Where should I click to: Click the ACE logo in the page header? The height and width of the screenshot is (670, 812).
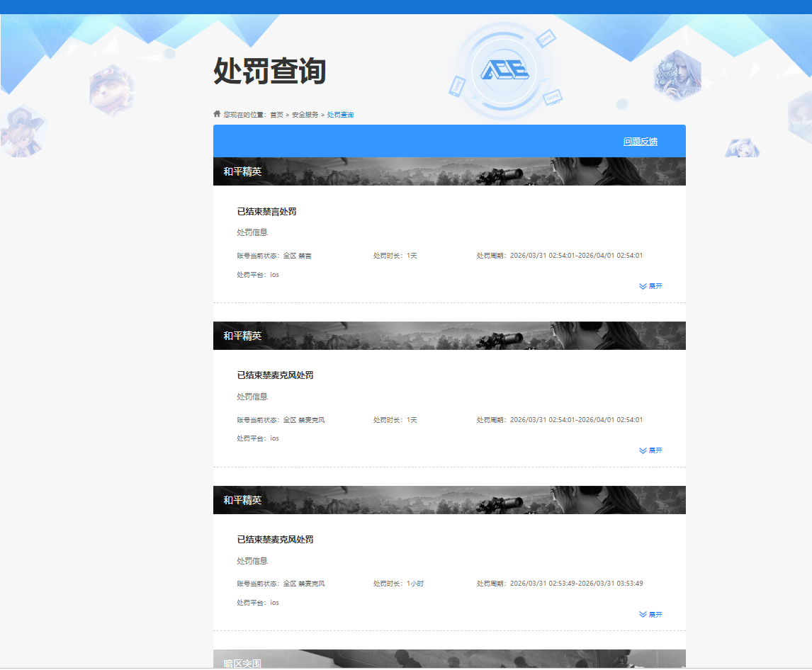[503, 69]
